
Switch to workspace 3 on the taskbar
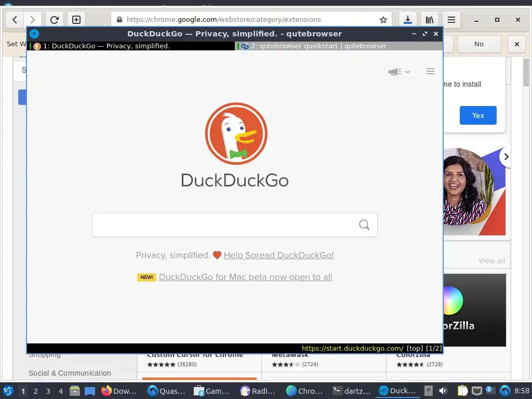coord(48,391)
